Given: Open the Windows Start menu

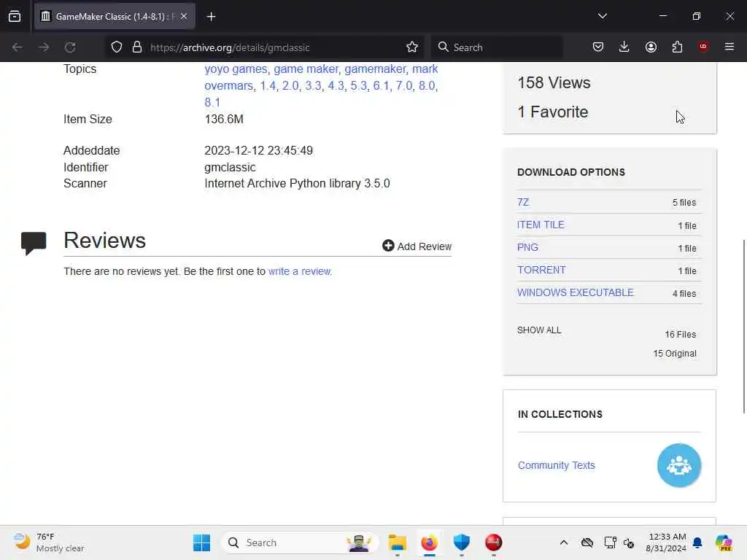Looking at the screenshot, I should click(x=201, y=542).
